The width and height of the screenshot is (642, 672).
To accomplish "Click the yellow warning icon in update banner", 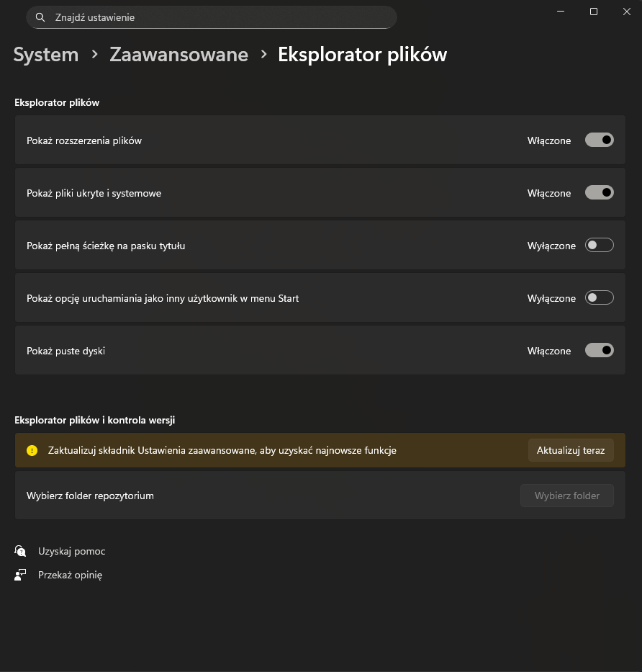I will [x=32, y=450].
